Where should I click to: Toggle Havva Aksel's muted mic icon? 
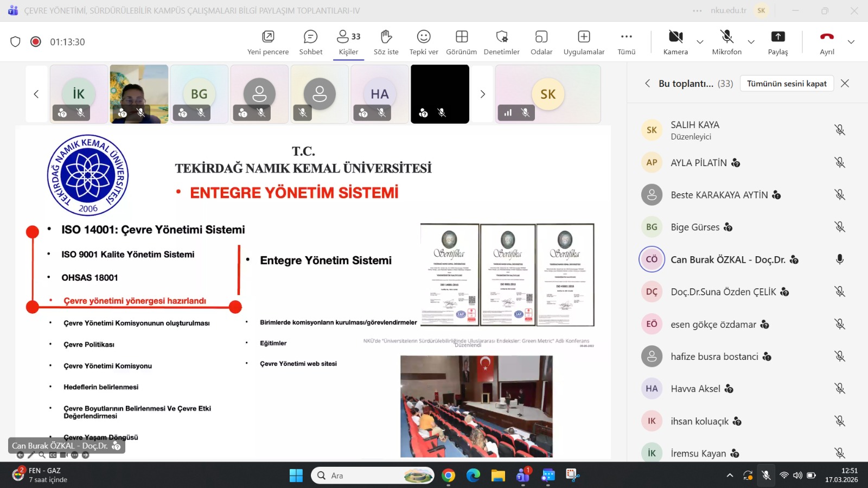click(840, 389)
